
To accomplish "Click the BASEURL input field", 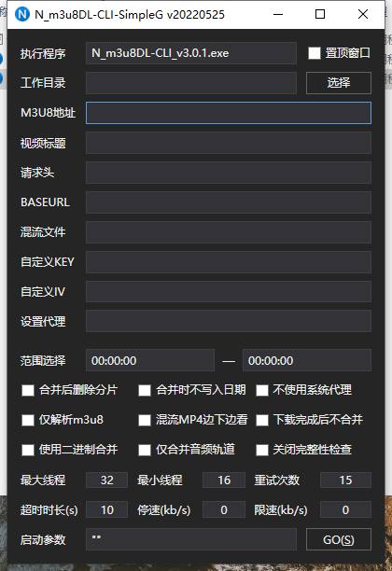I will coord(229,202).
